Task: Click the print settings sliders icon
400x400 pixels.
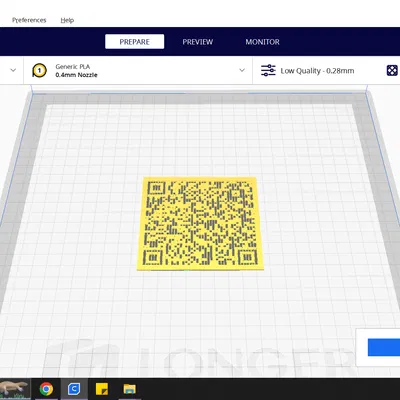Action: (268, 71)
